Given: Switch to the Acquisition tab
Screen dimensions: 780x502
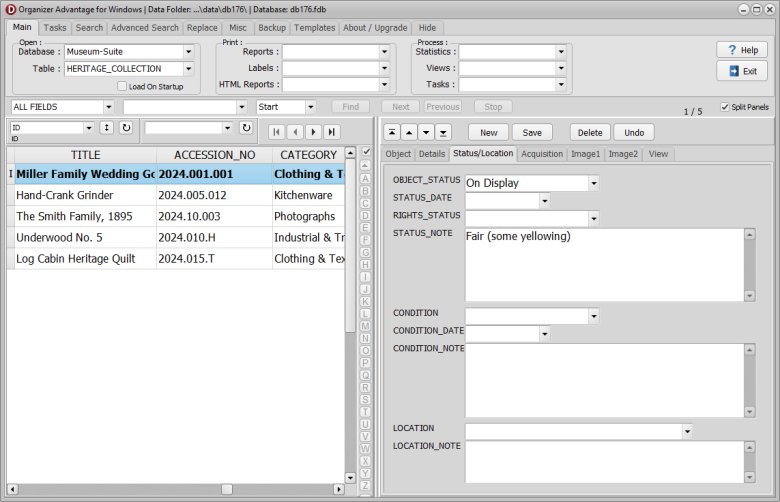Looking at the screenshot, I should [x=542, y=154].
